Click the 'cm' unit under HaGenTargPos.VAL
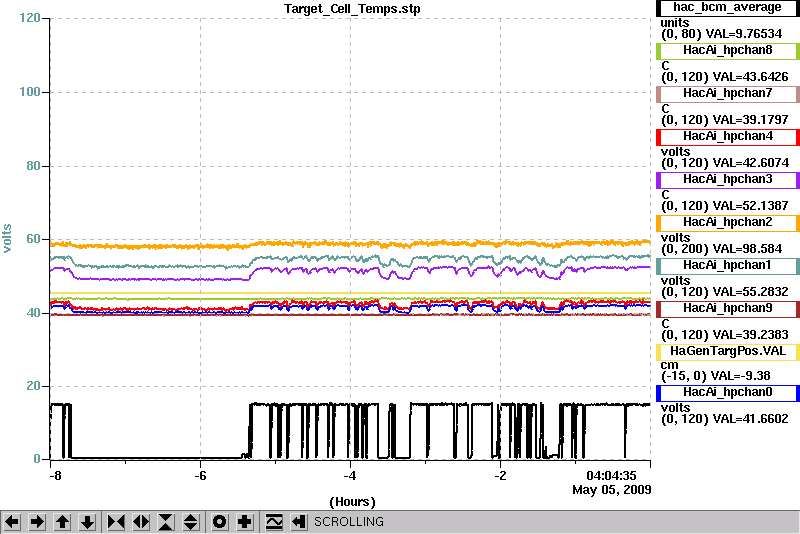800x534 pixels. (669, 365)
